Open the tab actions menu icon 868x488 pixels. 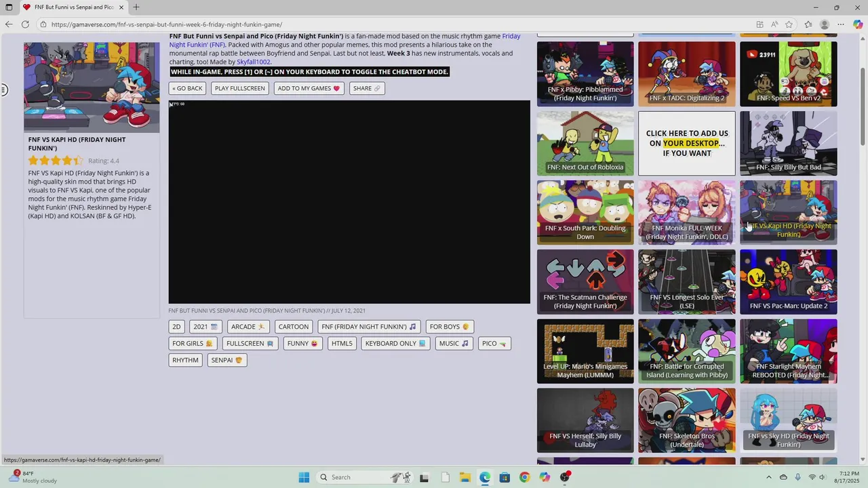point(9,7)
